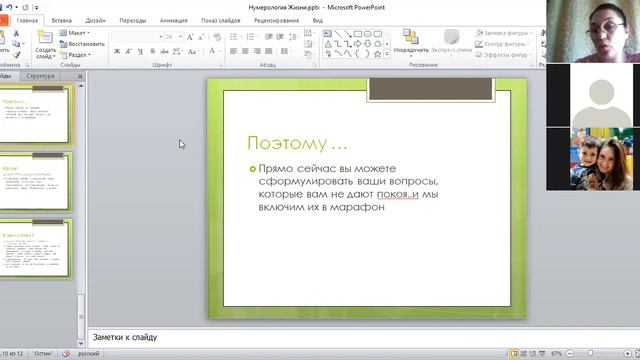The height and width of the screenshot is (360, 640).
Task: Toggle text shadow S
Action: (152, 51)
